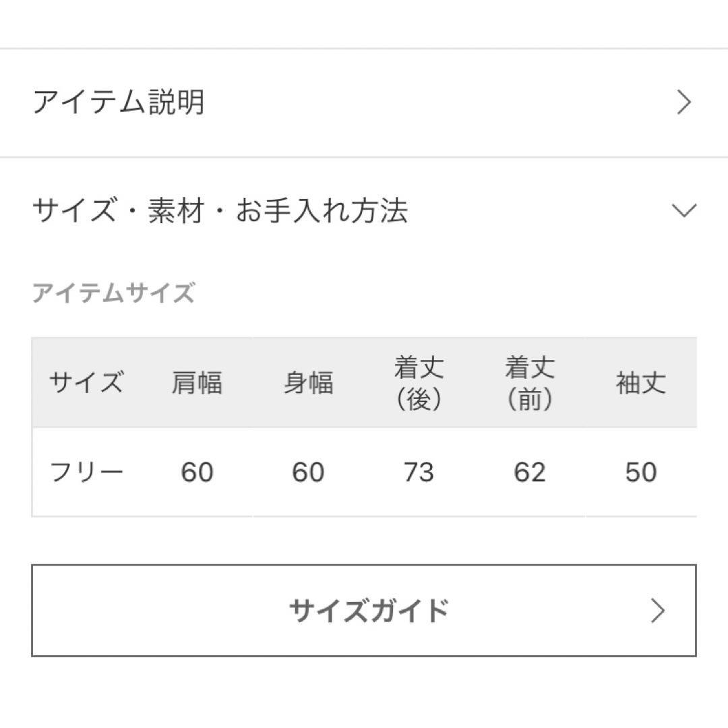Image resolution: width=728 pixels, height=728 pixels.
Task: Click the right chevron beside アイテム説明
Action: click(x=684, y=102)
